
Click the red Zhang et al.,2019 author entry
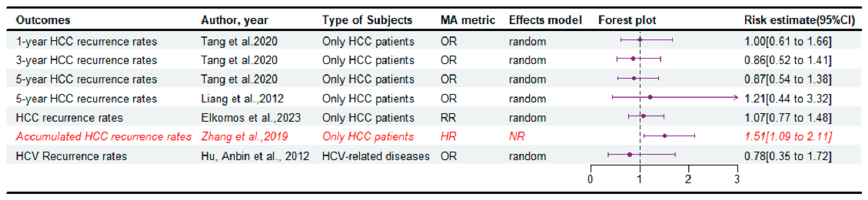[244, 136]
